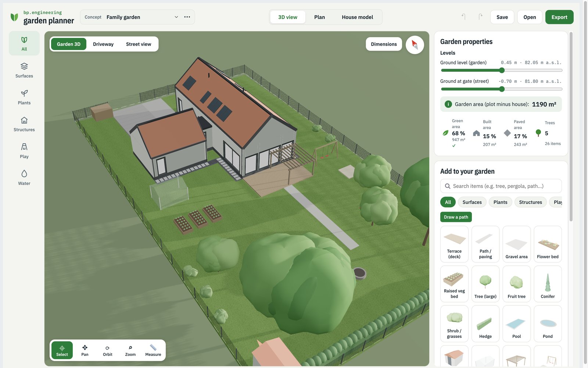Click the garden planner leaf logo
The image size is (588, 368).
(x=14, y=17)
